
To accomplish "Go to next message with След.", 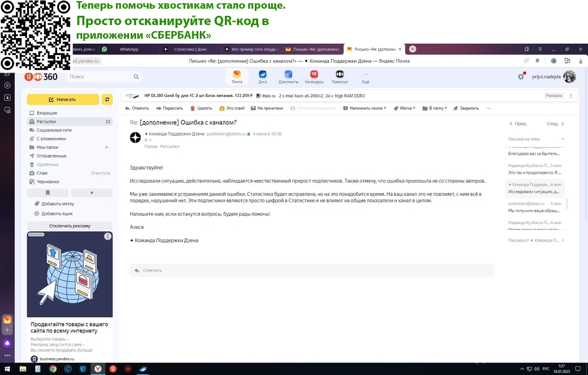I will [555, 124].
